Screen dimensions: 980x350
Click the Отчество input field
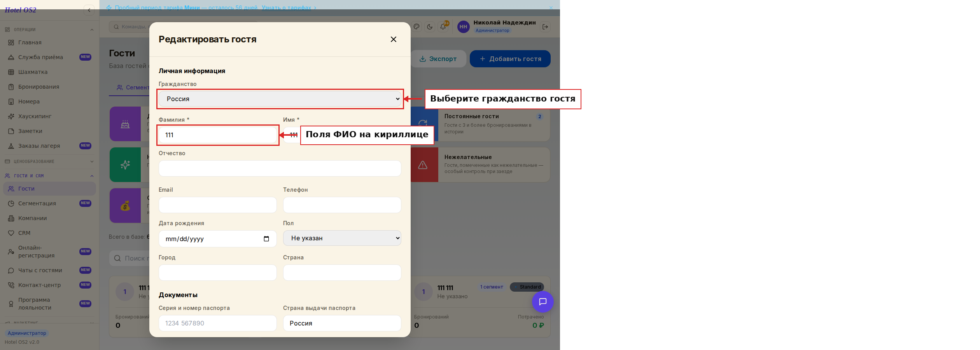(x=280, y=168)
